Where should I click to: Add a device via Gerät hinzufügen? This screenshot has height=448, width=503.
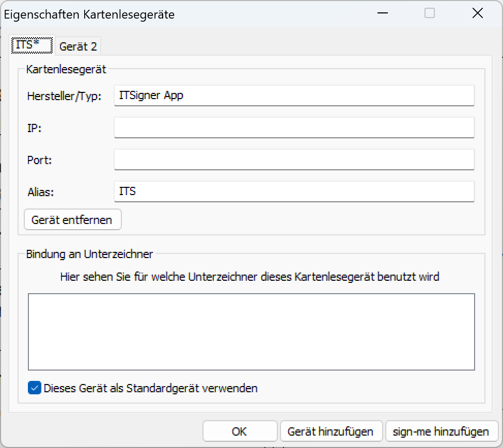[331, 431]
